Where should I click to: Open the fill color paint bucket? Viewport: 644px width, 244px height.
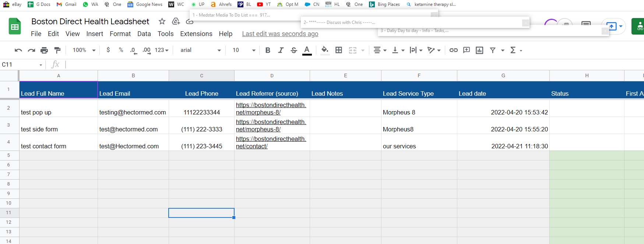[325, 50]
